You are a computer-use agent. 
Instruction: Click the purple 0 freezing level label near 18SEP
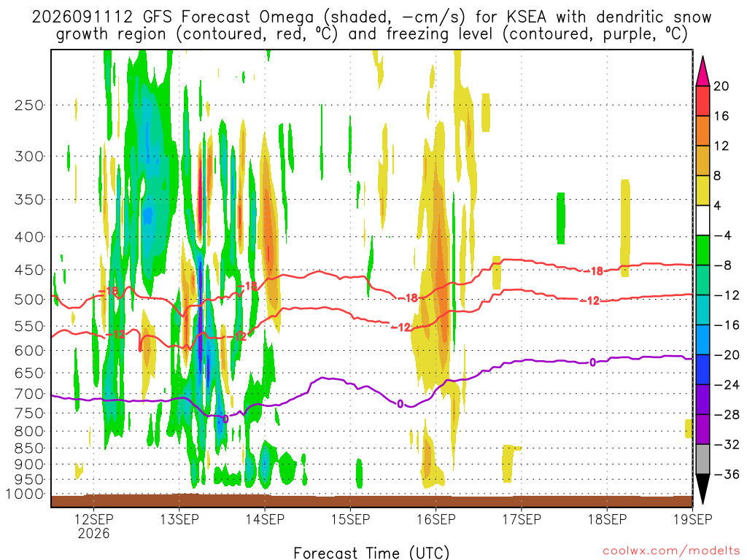coord(592,362)
